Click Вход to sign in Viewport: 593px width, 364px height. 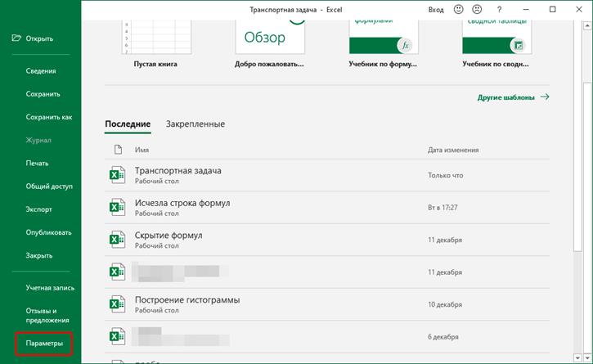coord(436,10)
